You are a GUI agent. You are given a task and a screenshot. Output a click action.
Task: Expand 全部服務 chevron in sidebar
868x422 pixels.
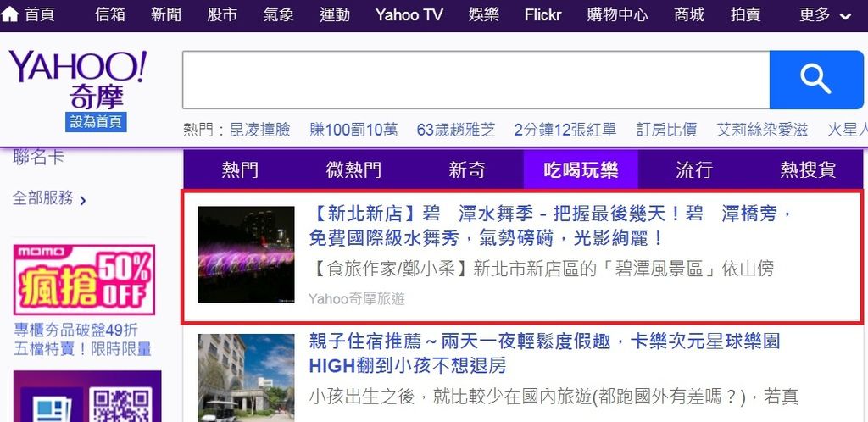tap(83, 200)
